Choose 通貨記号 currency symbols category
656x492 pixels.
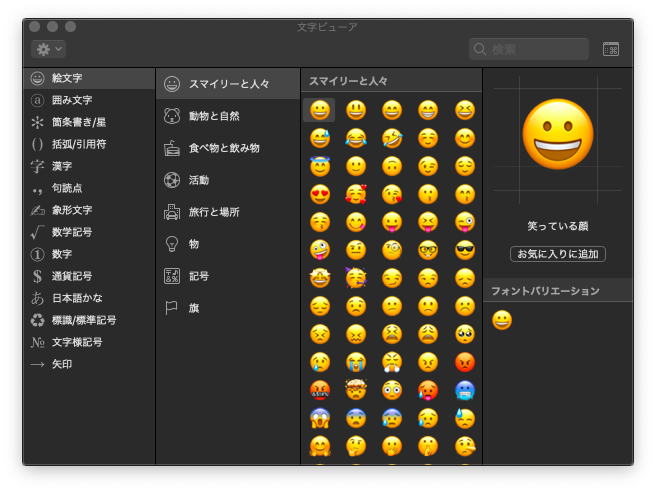71,276
